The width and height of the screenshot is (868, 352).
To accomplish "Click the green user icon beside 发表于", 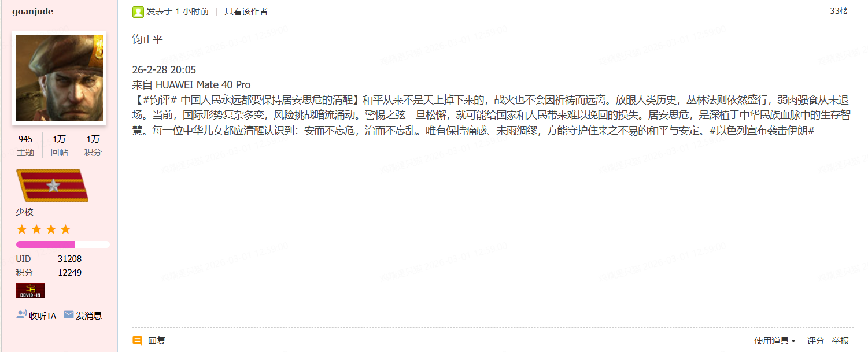I will click(x=138, y=12).
